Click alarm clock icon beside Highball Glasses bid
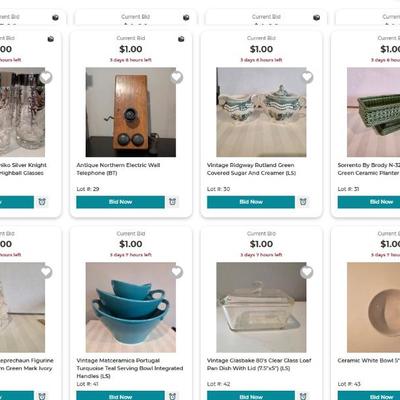Viewport: 400px width, 400px height. point(42,202)
